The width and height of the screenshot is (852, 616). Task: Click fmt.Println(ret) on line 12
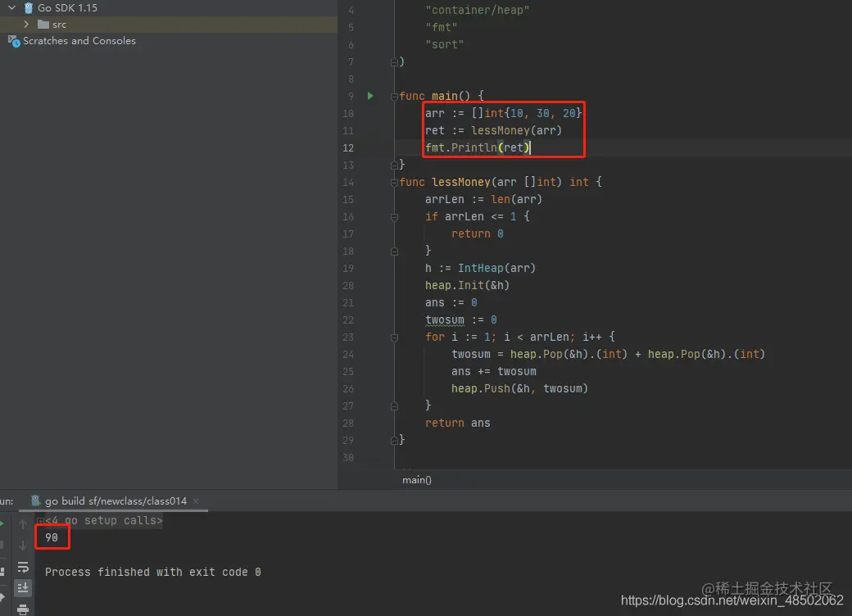click(477, 147)
